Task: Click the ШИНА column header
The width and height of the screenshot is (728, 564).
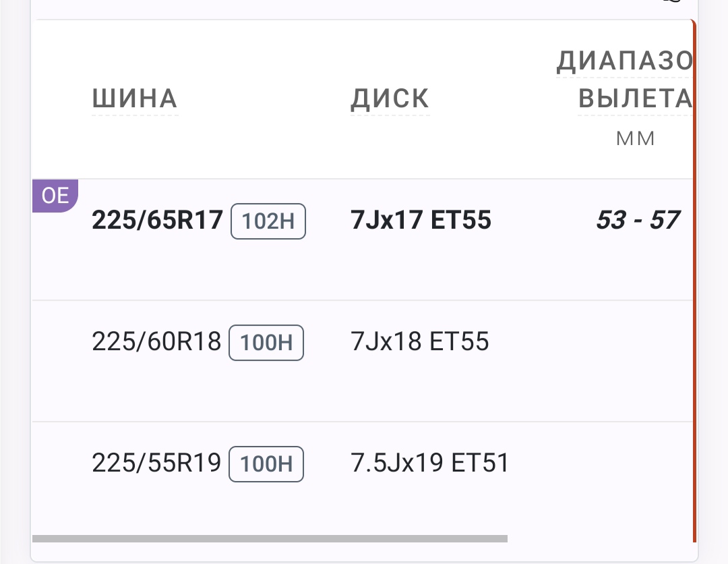Action: pos(135,99)
